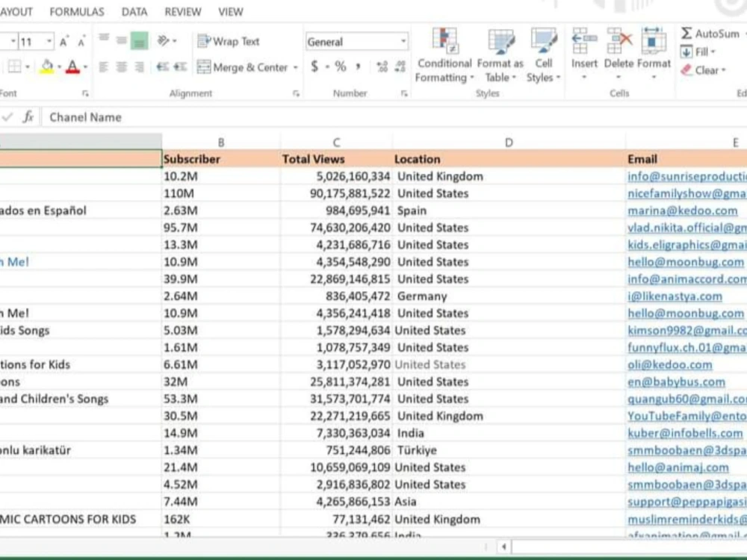
Task: Click the AutoSum sigma button
Action: click(710, 34)
